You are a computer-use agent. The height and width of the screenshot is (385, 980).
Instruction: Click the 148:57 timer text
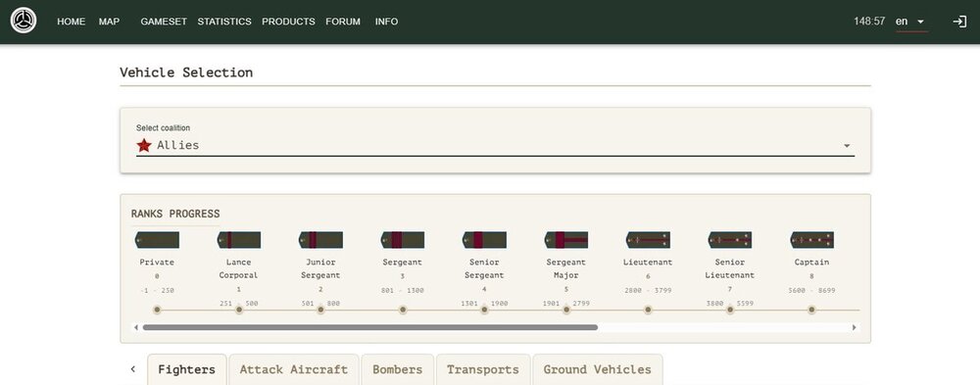pos(869,22)
